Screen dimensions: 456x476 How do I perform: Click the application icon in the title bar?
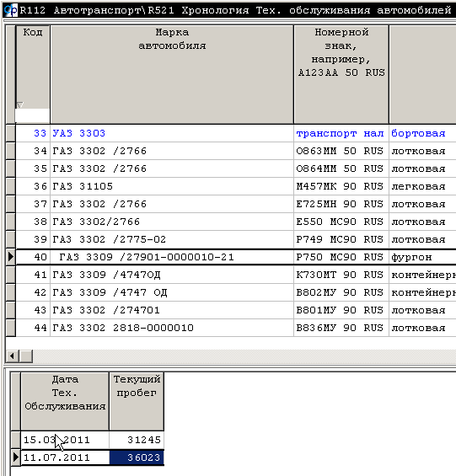point(11,10)
